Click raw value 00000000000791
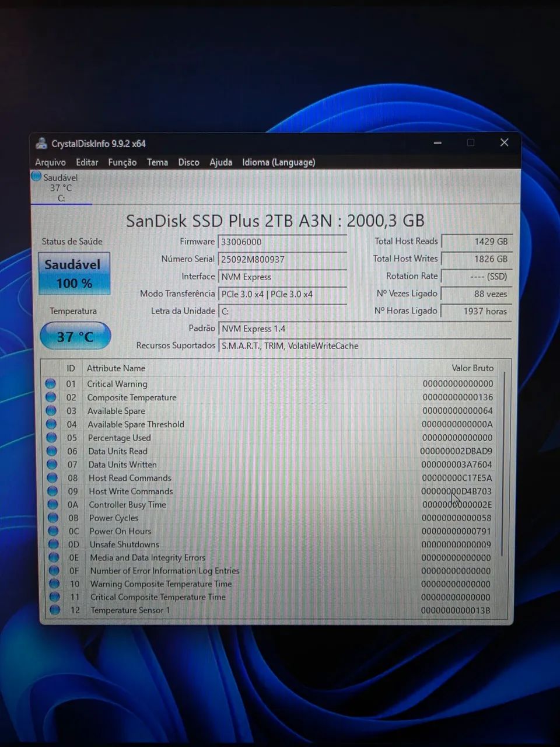 (457, 531)
